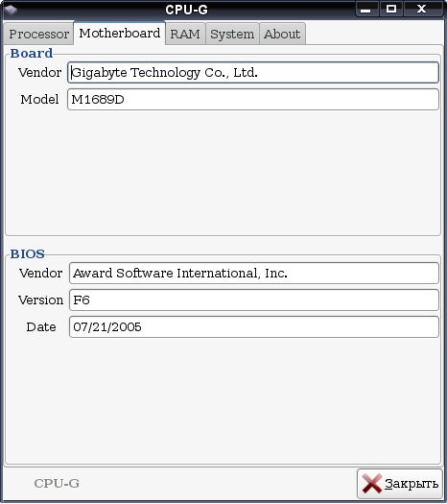The width and height of the screenshot is (447, 504).
Task: Open the window menu icon in title bar
Action: (11, 10)
